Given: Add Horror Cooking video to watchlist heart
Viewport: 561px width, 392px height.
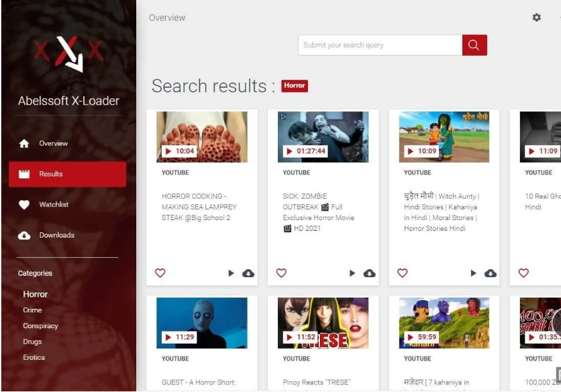Looking at the screenshot, I should 160,273.
